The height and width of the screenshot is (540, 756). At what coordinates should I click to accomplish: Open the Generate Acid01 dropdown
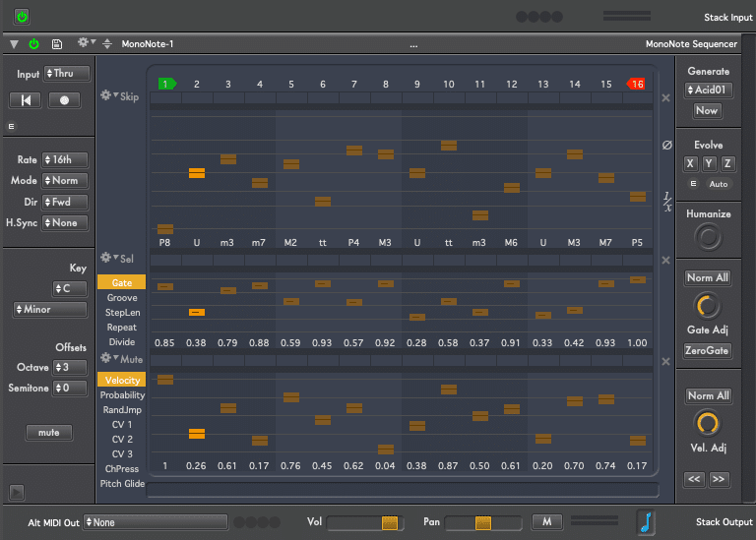pyautogui.click(x=709, y=90)
